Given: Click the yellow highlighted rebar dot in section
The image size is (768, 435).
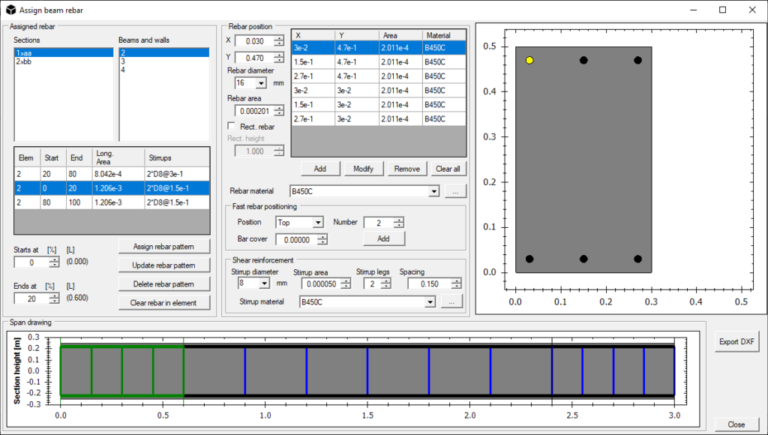Looking at the screenshot, I should (x=530, y=61).
